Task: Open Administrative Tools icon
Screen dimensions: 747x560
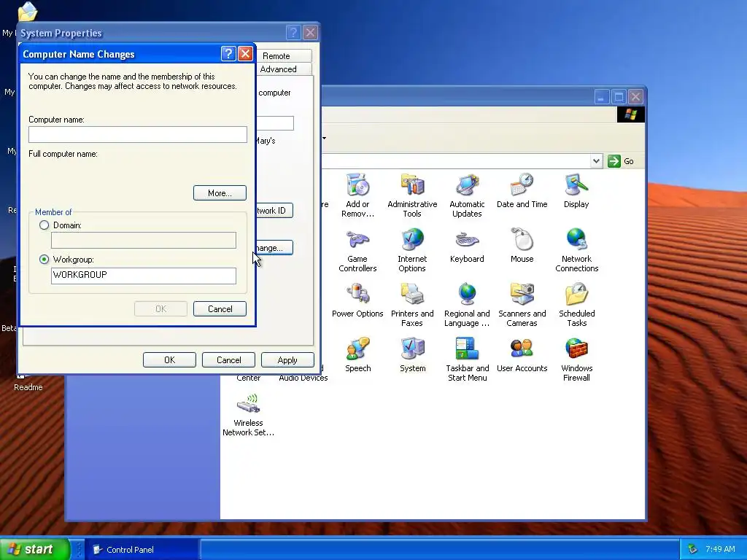Action: click(x=412, y=195)
